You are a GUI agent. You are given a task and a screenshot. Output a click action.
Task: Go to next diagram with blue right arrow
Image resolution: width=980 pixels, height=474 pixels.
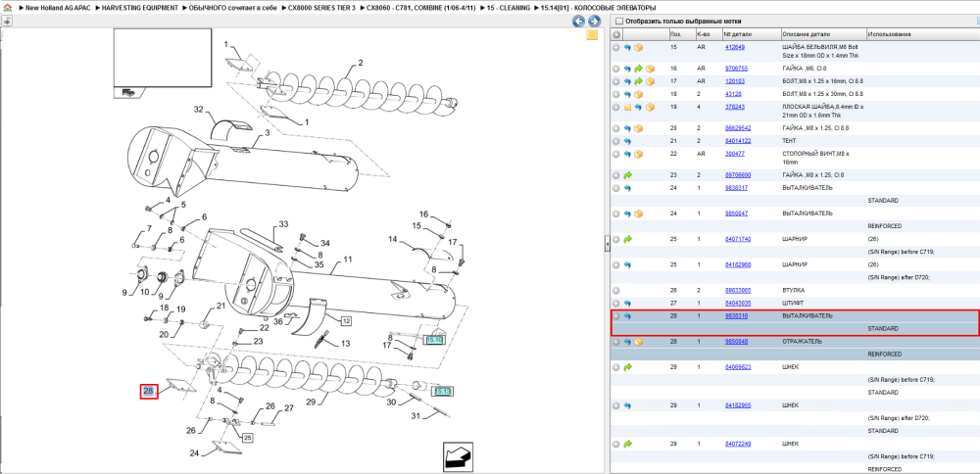[594, 22]
